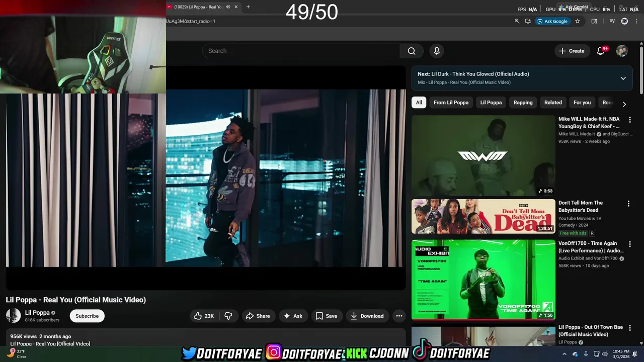This screenshot has height=362, width=644.
Task: Click the search magnifier button
Action: pos(412,51)
